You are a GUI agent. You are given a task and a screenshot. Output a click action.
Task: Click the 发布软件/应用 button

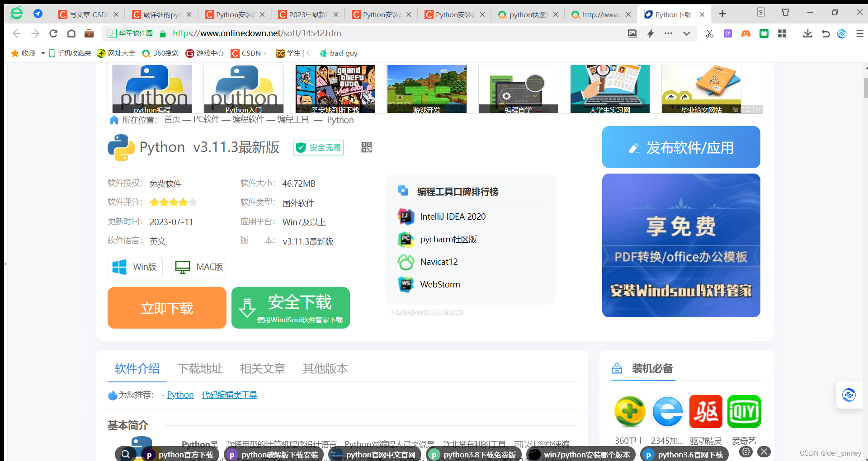click(681, 147)
